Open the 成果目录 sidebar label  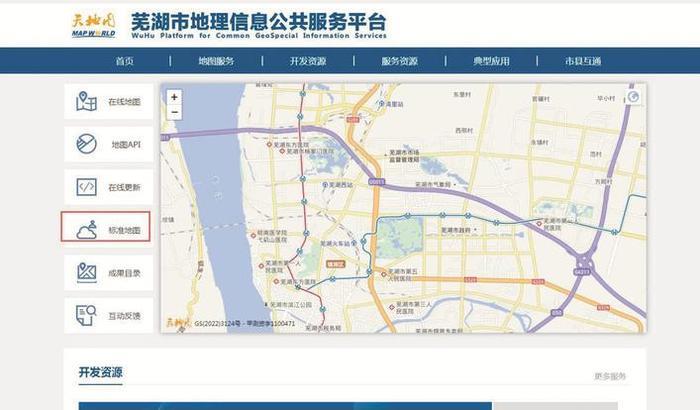point(124,273)
